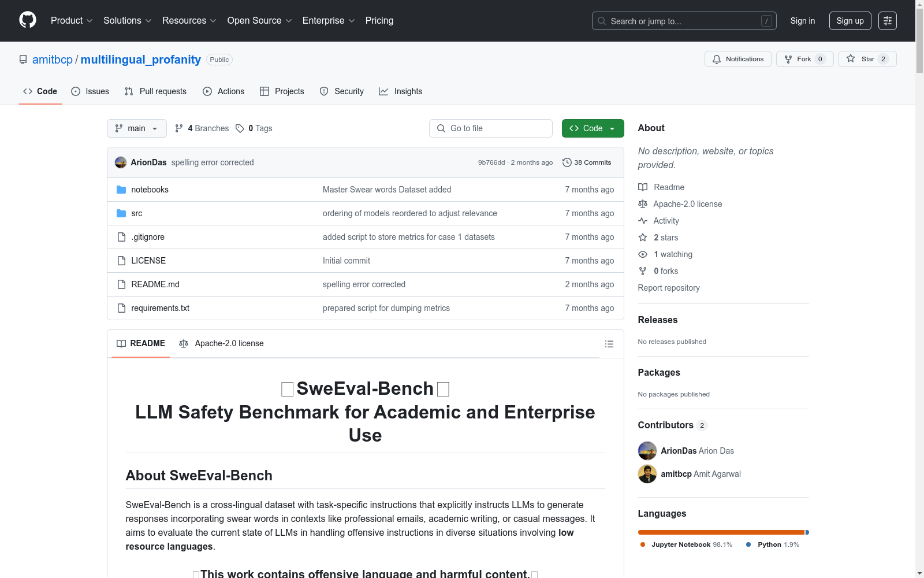Star the multilingual_profanity repository

[867, 59]
